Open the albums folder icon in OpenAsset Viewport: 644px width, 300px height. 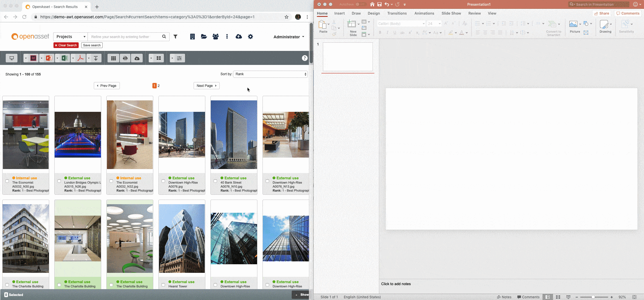pos(204,37)
